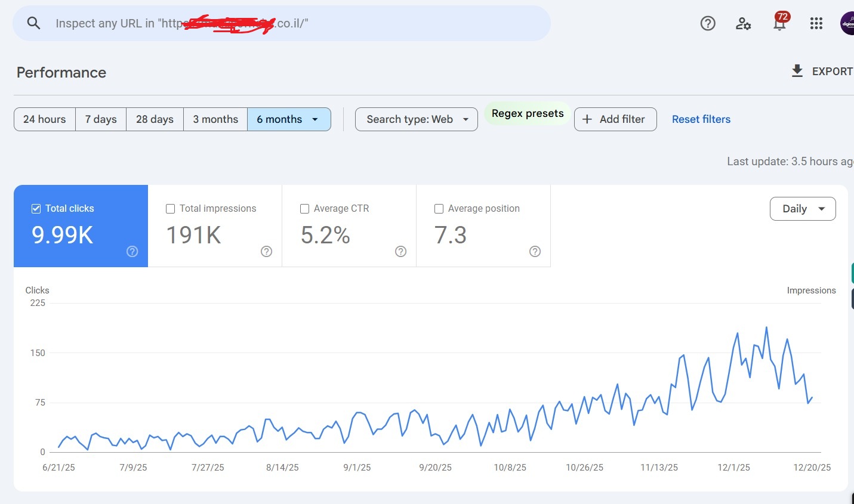Expand the 6 months date range arrow

pos(315,119)
